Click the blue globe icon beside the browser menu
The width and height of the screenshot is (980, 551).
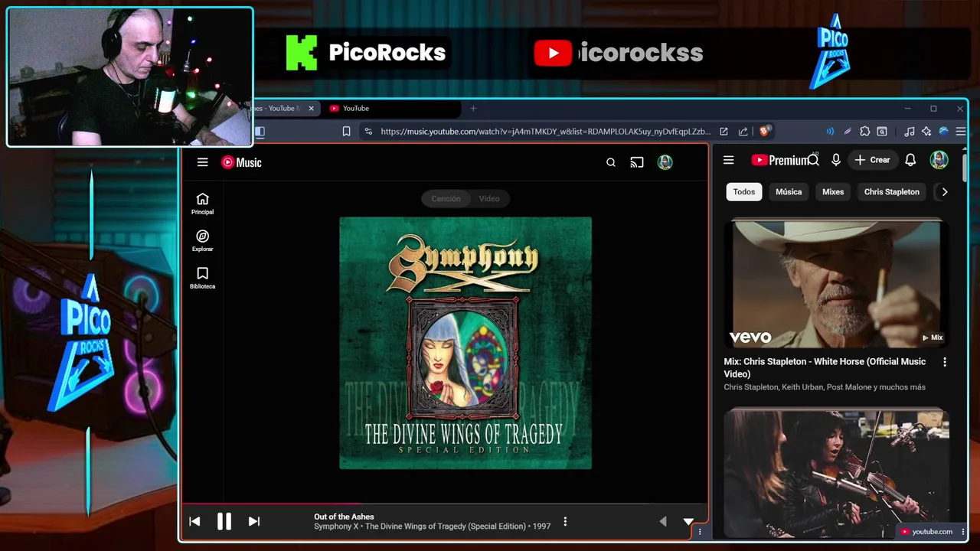(944, 132)
